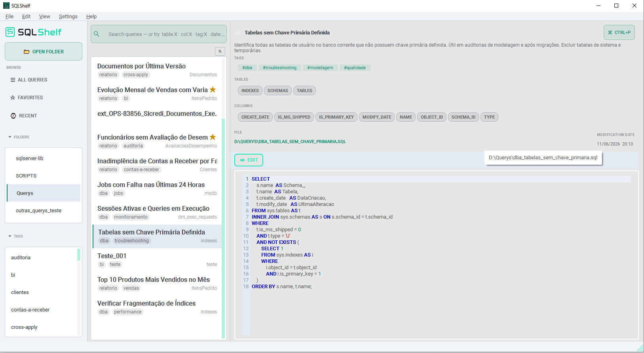Open Sessões Ativas e Queries em Execução
Screen dimensions: 644x353
pyautogui.click(x=157, y=212)
